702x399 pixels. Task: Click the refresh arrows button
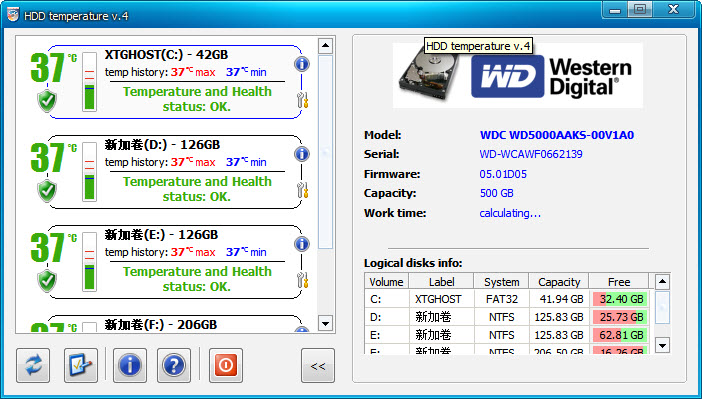coord(33,365)
